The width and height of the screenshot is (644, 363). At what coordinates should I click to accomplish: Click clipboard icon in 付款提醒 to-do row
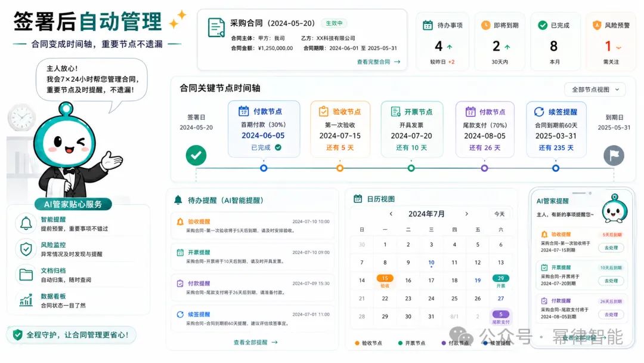pyautogui.click(x=180, y=283)
